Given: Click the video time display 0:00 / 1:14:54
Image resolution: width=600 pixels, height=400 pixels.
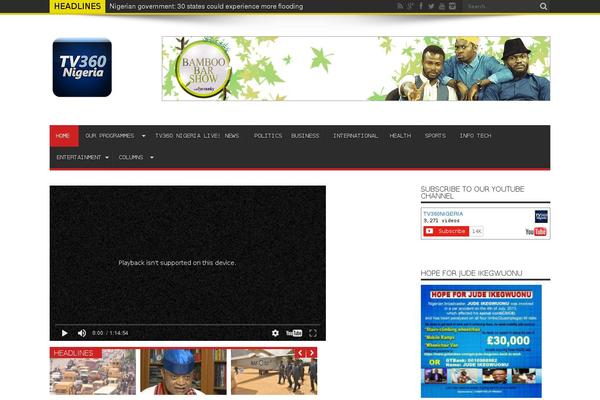Looking at the screenshot, I should (x=110, y=333).
